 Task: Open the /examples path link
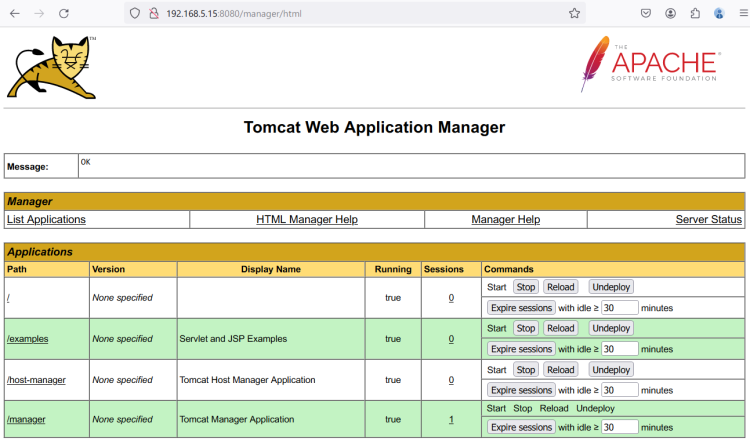(28, 339)
